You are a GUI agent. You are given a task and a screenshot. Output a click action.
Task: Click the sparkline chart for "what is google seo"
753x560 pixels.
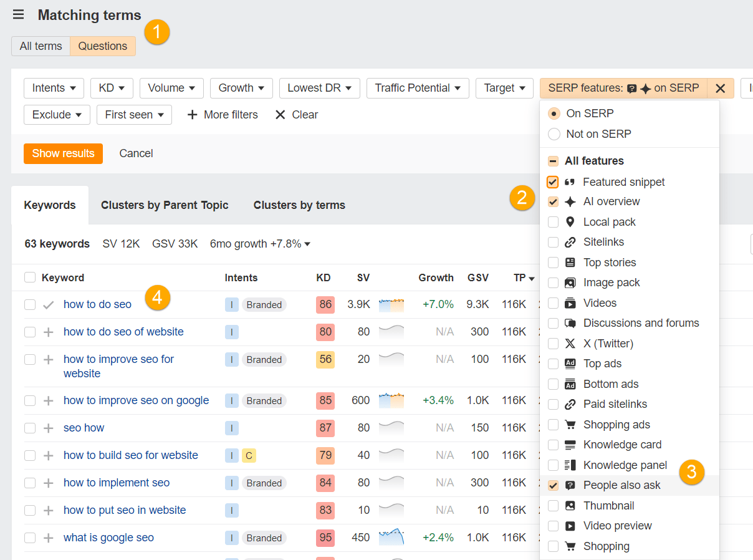393,537
